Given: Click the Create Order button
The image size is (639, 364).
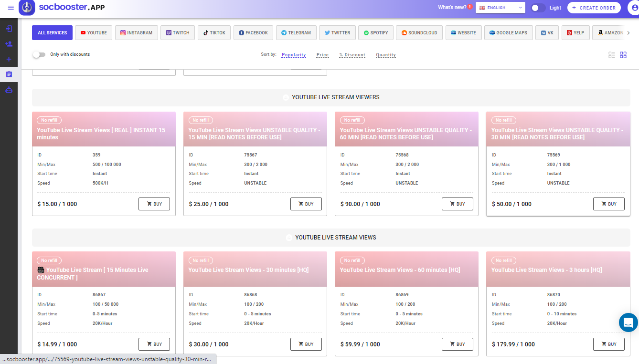Looking at the screenshot, I should click(594, 8).
